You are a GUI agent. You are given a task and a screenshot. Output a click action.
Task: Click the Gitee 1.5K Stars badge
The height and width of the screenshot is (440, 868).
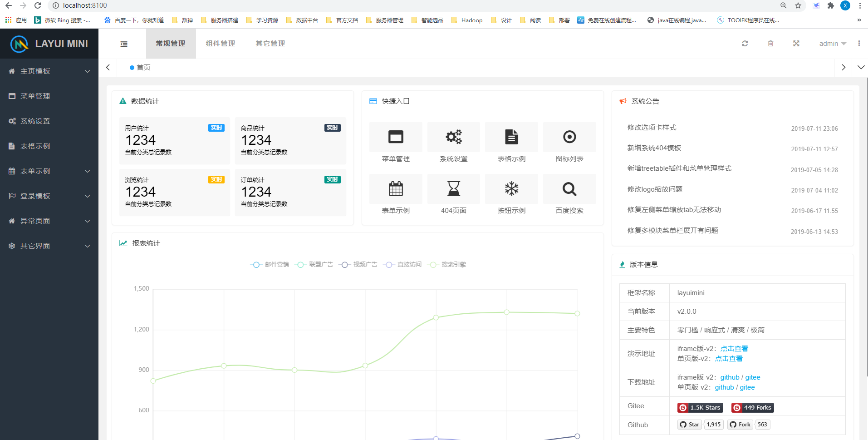[700, 408]
